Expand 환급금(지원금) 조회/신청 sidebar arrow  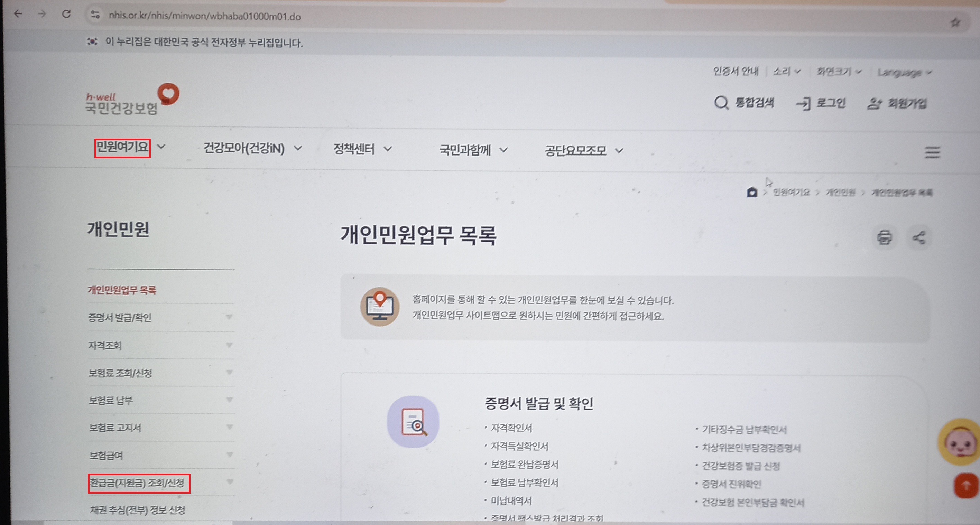pyautogui.click(x=229, y=482)
